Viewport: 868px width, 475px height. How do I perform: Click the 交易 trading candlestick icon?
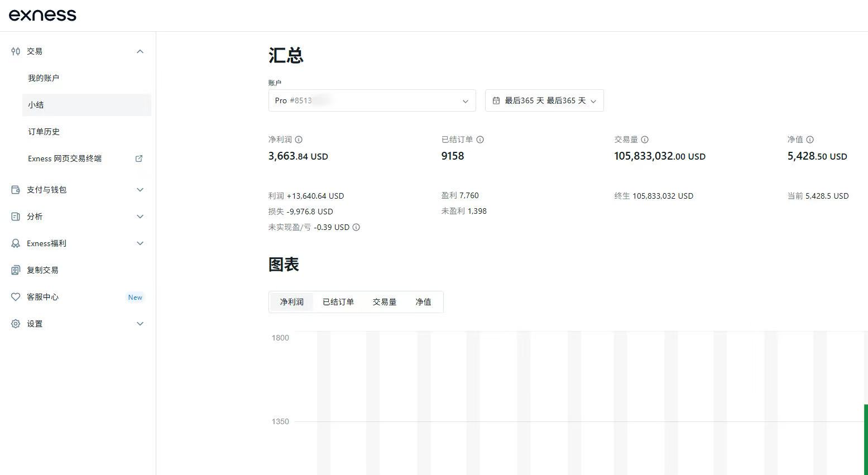(16, 51)
